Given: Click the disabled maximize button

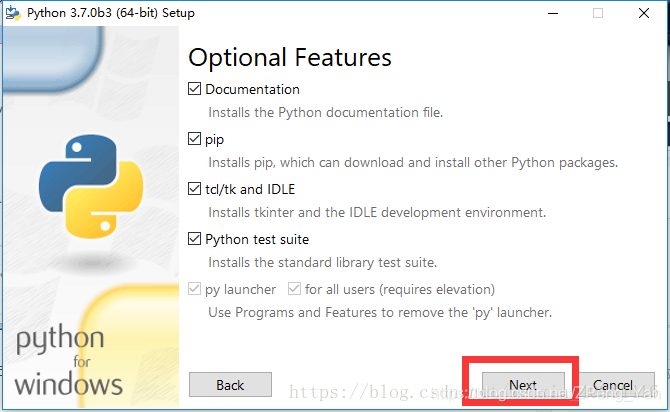Looking at the screenshot, I should pos(598,13).
